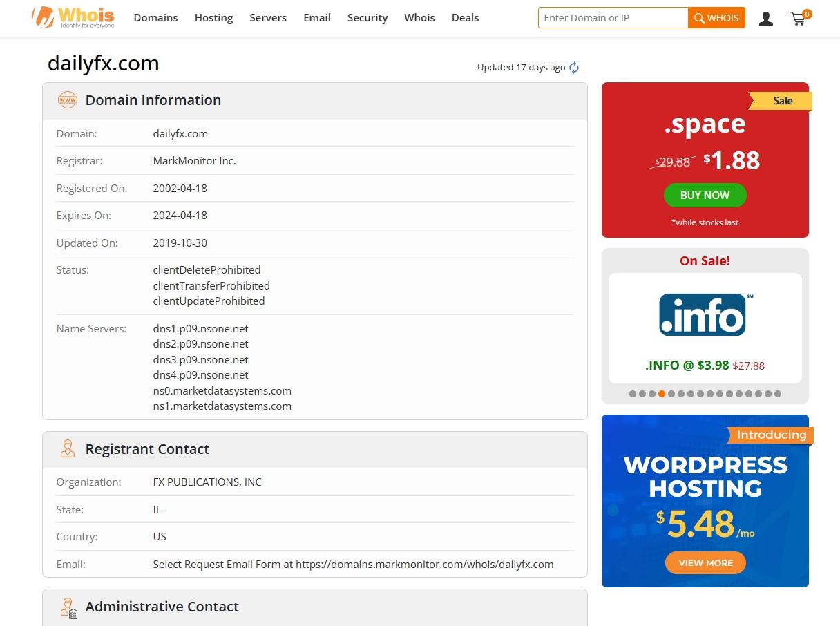
Task: Click the WordPress Hosting banner heading
Action: 705,477
